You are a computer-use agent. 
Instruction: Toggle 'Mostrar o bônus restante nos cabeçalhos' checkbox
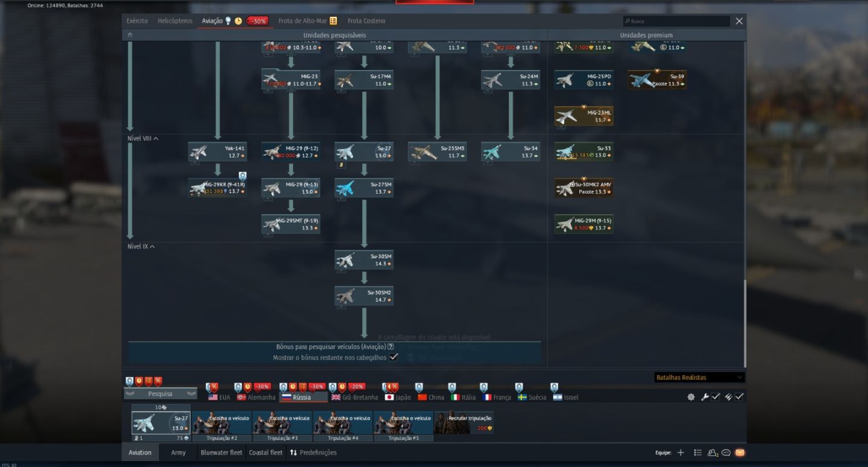tap(394, 357)
